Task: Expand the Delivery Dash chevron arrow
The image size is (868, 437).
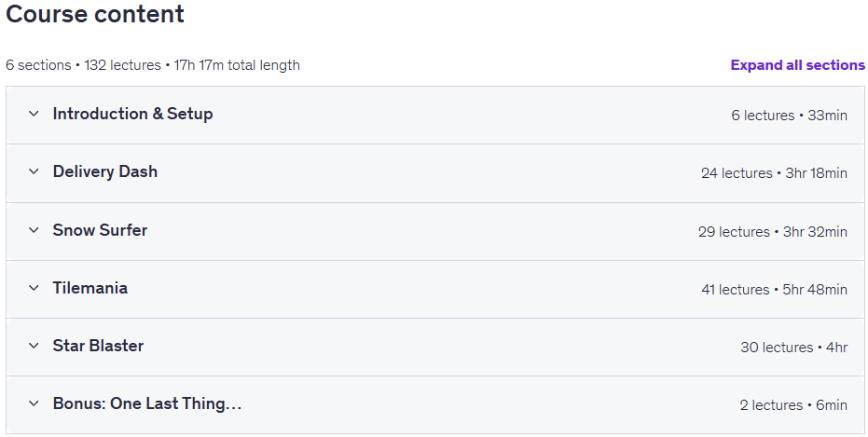Action: [x=34, y=171]
